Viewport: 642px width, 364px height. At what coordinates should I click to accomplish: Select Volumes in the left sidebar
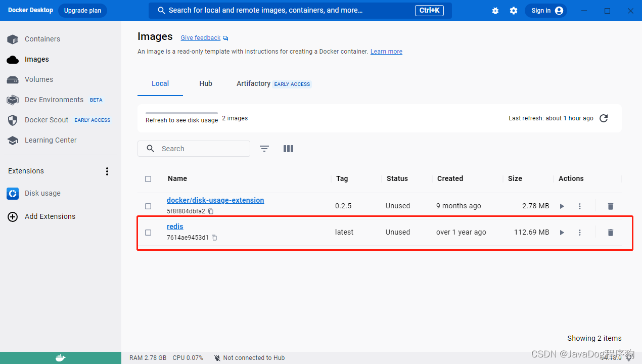pyautogui.click(x=38, y=79)
